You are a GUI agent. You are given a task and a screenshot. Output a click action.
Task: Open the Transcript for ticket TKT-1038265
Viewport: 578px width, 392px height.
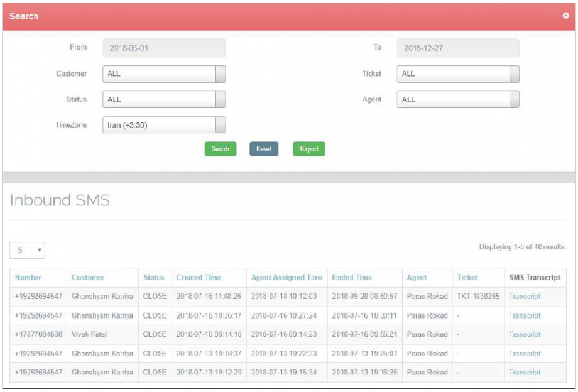click(525, 296)
